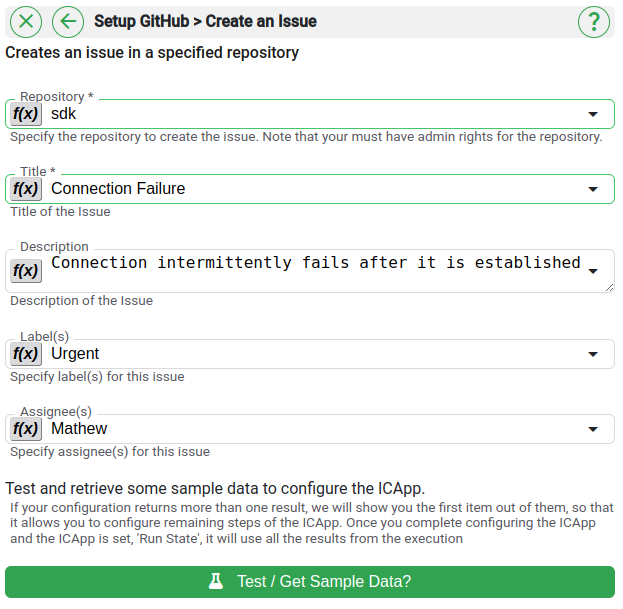623x609 pixels.
Task: Click the Repository field containing sdk
Action: click(310, 114)
